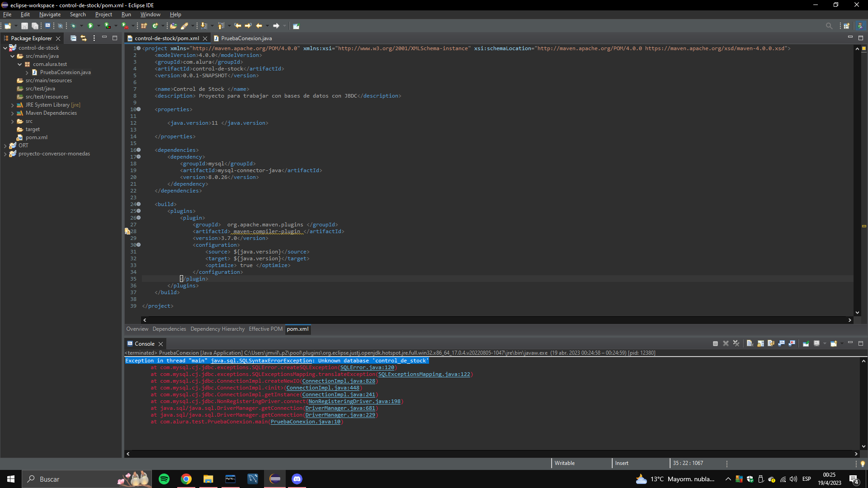Toggle Link with Editor in Package Explorer
The width and height of the screenshot is (868, 488).
click(84, 38)
